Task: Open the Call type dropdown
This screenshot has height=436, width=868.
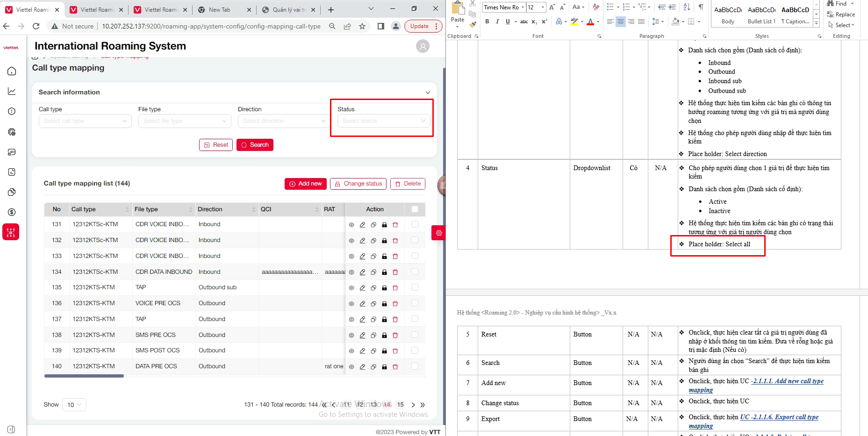Action: click(85, 121)
